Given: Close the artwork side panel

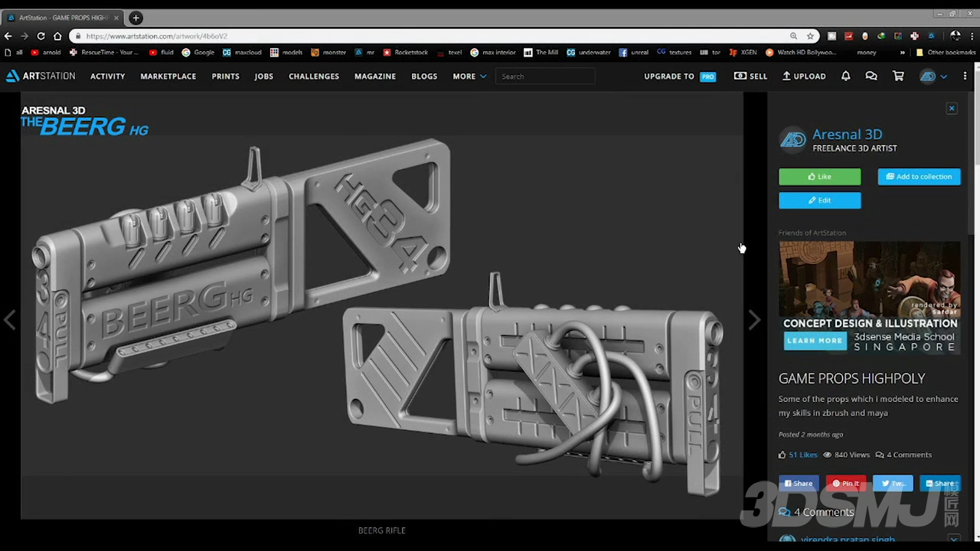Looking at the screenshot, I should [952, 109].
